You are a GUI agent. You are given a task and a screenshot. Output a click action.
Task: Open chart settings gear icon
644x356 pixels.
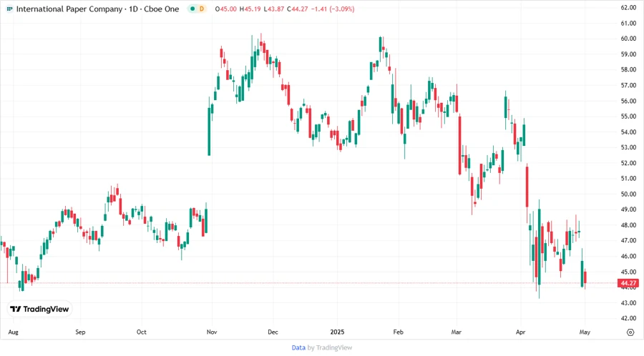pos(630,332)
